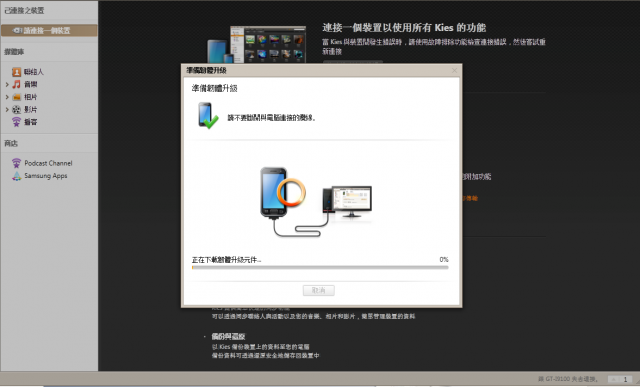This screenshot has height=387, width=640.
Task: Click the Samsung Apps store icon
Action: (x=16, y=176)
